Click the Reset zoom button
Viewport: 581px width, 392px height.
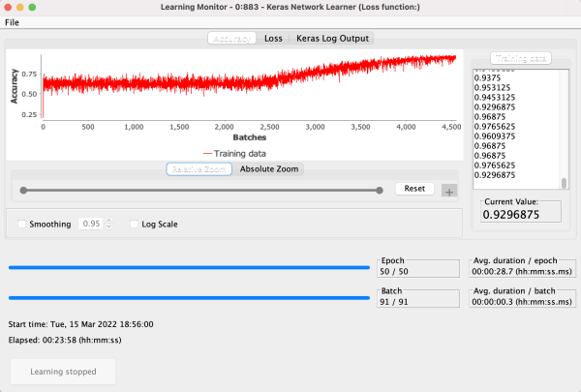point(414,189)
